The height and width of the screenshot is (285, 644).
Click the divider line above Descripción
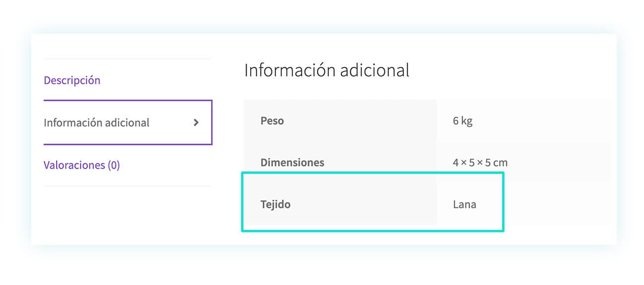tap(127, 59)
